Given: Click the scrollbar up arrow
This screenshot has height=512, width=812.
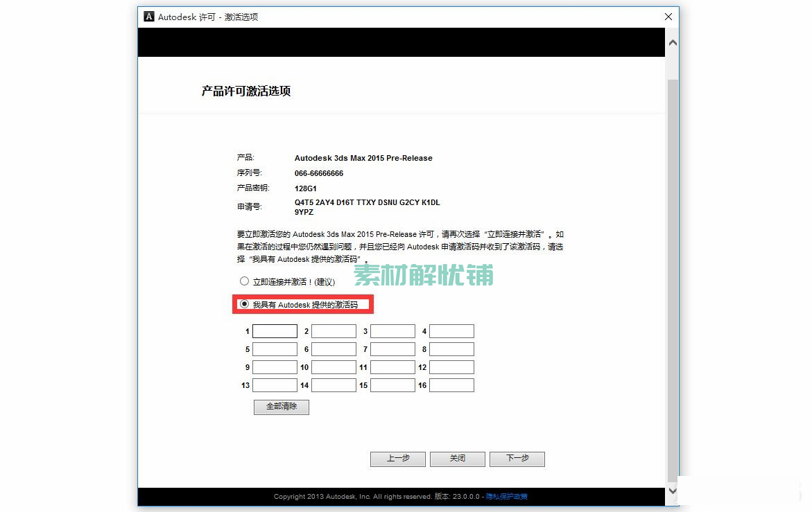Looking at the screenshot, I should click(673, 43).
